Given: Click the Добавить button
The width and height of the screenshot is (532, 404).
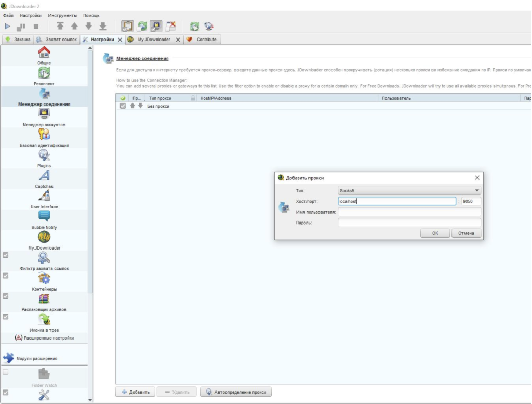Looking at the screenshot, I should (x=136, y=392).
